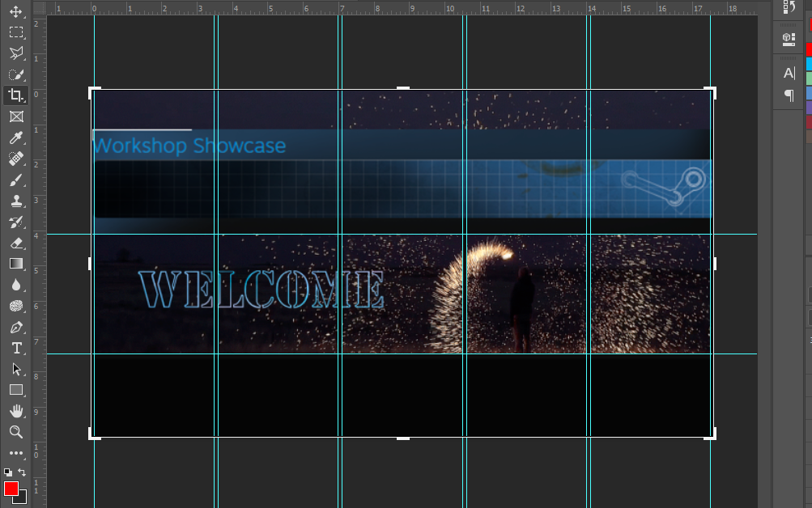Select the Move tool
This screenshot has width=812, height=508.
(16, 11)
